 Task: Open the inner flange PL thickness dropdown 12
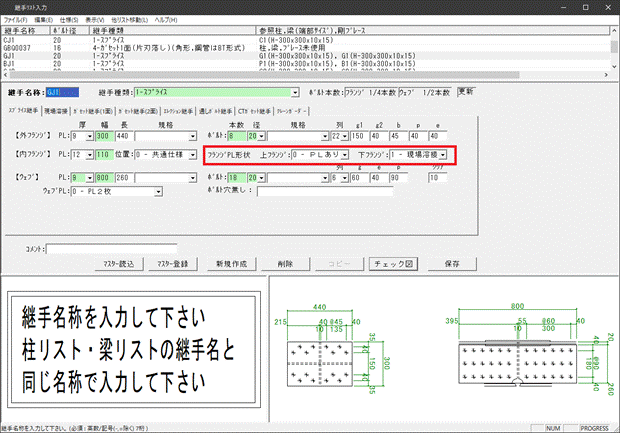[x=90, y=155]
